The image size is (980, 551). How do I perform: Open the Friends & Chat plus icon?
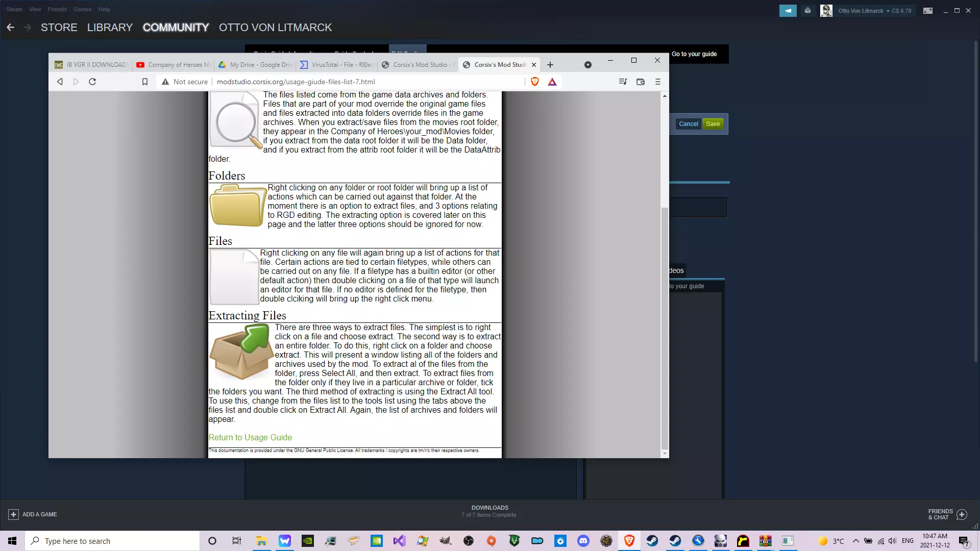click(x=962, y=514)
